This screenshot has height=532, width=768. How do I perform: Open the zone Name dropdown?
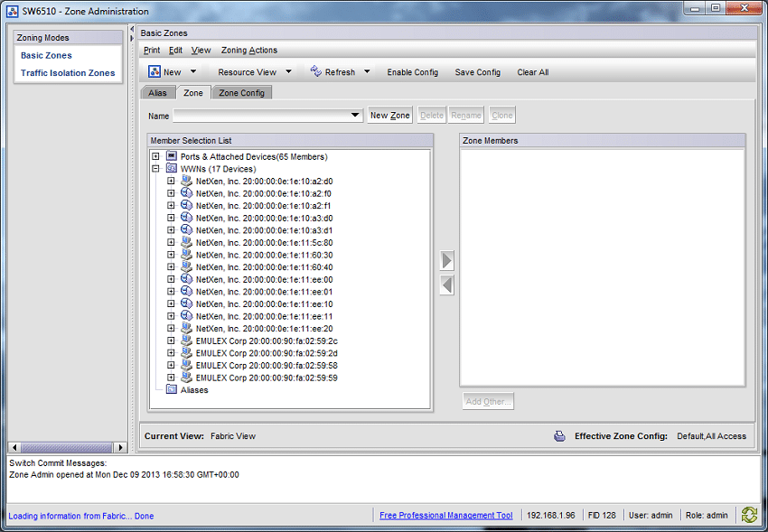click(x=355, y=115)
